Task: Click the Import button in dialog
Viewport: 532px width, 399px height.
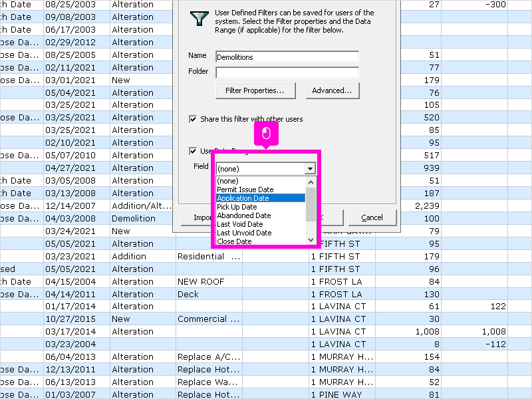Action: [x=197, y=217]
